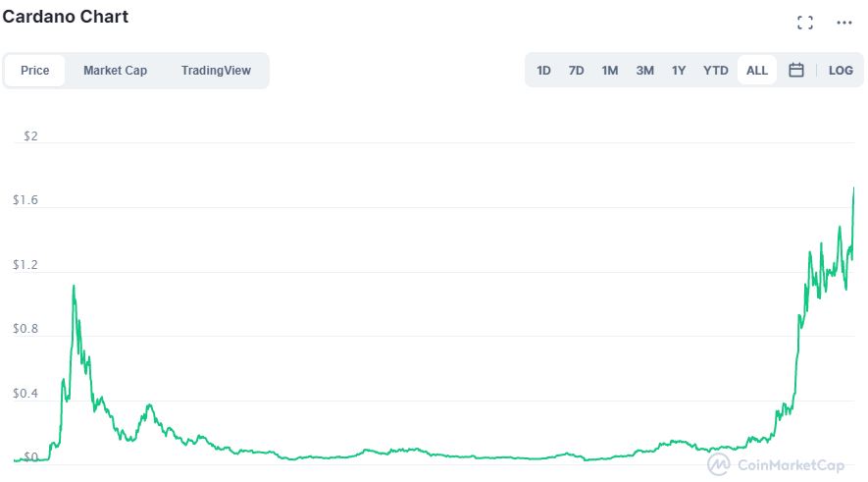Screen dimensions: 868x482
Task: Select the 1Y time range
Action: tap(679, 71)
